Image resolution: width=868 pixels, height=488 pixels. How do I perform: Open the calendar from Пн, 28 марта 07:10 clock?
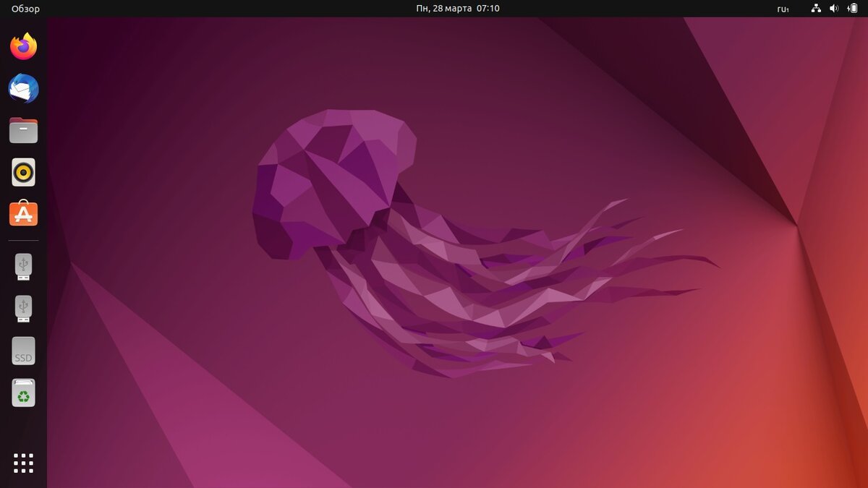(458, 9)
